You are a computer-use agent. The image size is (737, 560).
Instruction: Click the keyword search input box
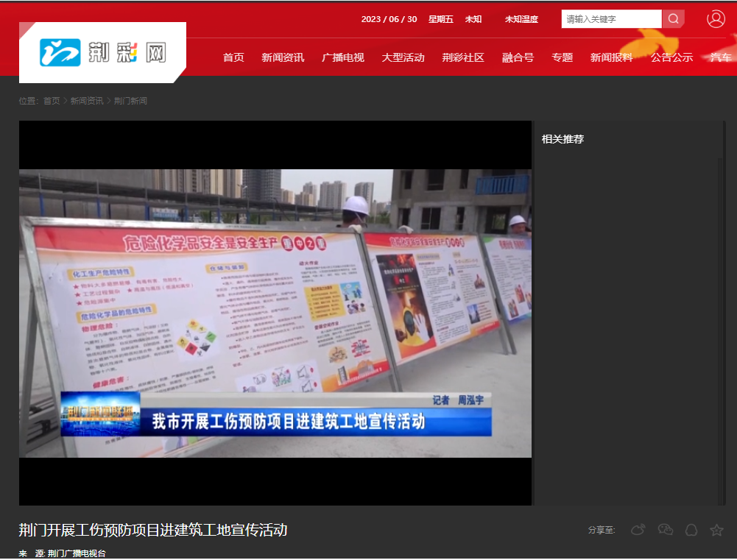click(609, 18)
